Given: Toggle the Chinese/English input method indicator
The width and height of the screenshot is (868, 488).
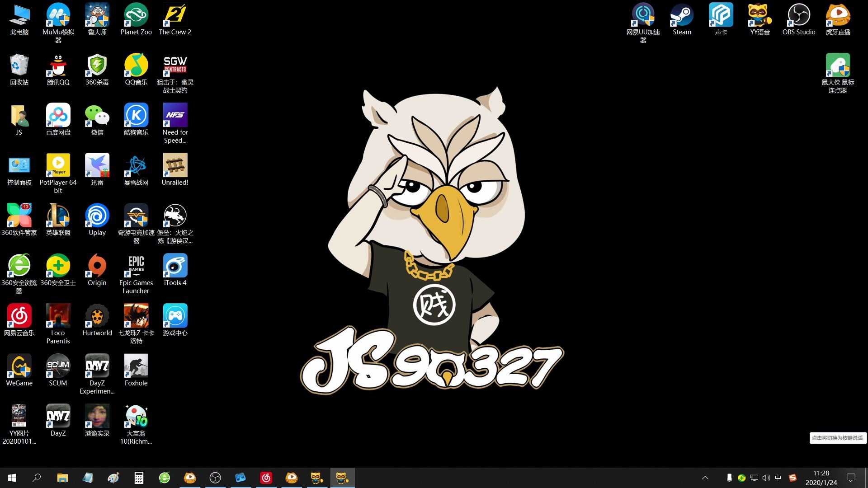Looking at the screenshot, I should point(779,478).
